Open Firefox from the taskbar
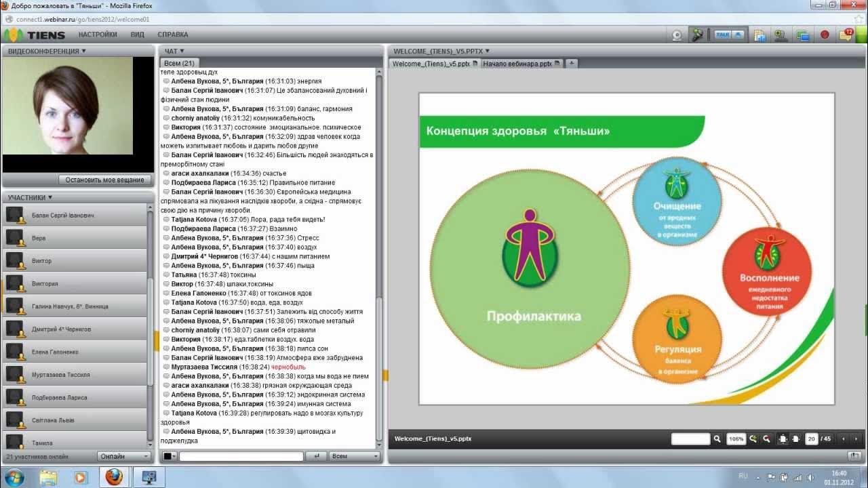This screenshot has height=488, width=868. (x=113, y=477)
